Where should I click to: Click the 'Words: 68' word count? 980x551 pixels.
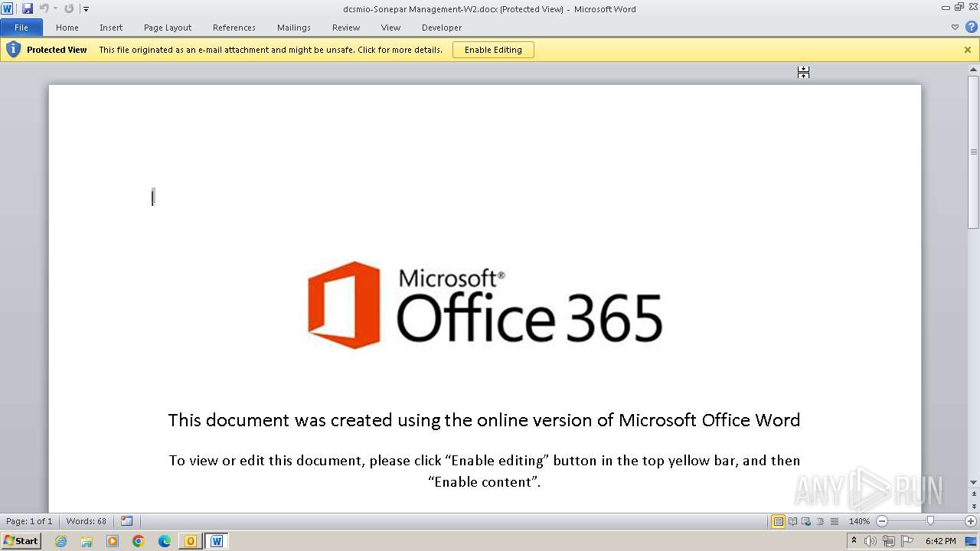(87, 521)
